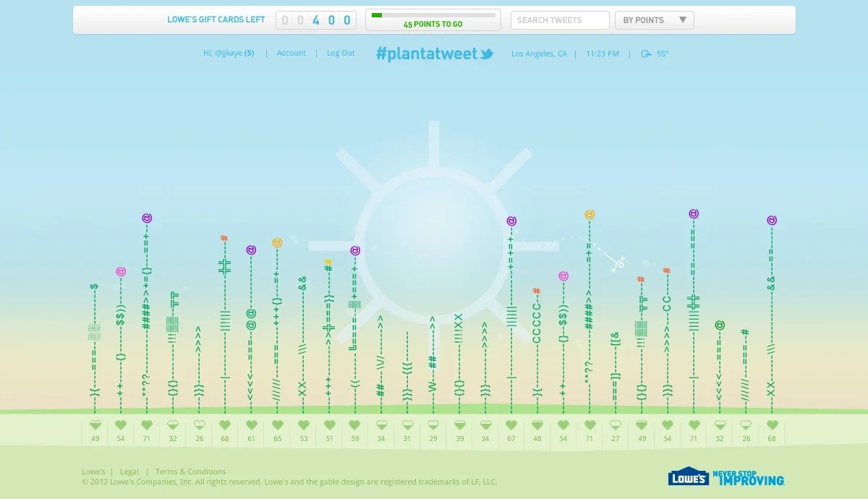Click the gift cards left counter digits

pyautogui.click(x=315, y=20)
